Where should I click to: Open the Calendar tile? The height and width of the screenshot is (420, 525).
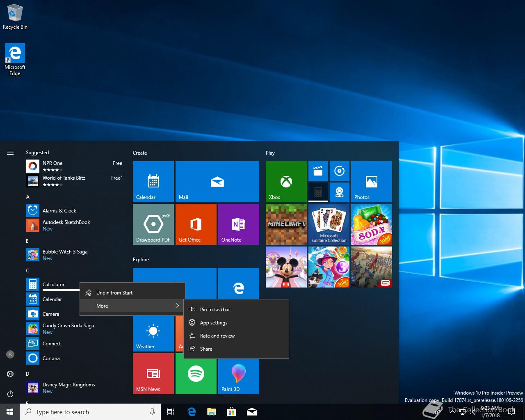(x=153, y=182)
